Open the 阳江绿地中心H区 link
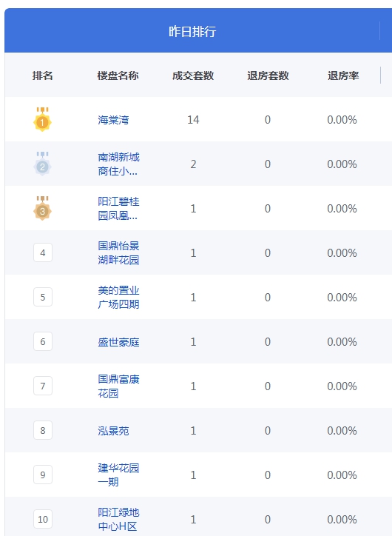 point(118,520)
